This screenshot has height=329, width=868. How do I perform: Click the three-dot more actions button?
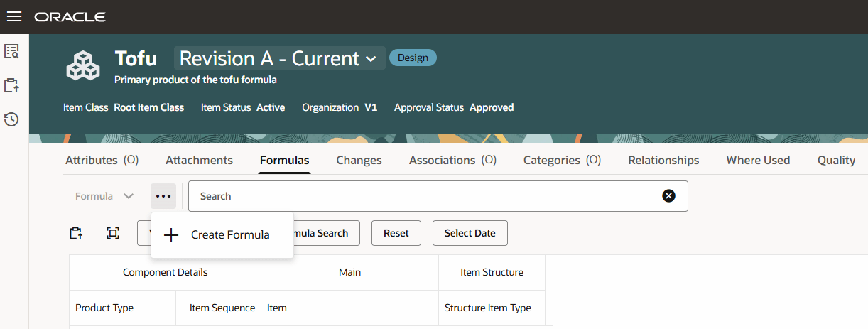163,196
